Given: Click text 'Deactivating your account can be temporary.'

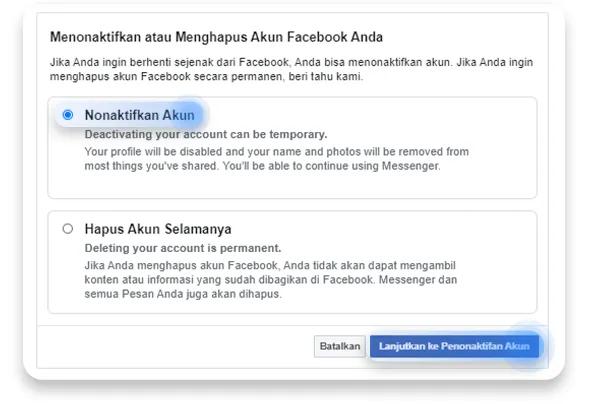Looking at the screenshot, I should 206,134.
